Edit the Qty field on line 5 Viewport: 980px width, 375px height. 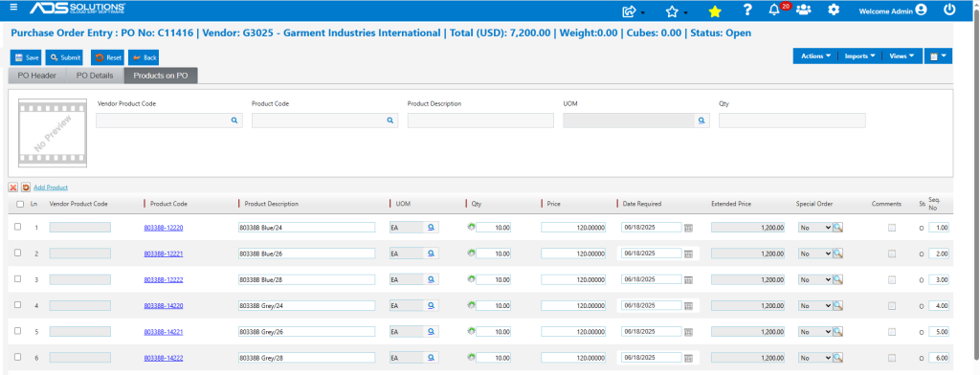click(494, 332)
